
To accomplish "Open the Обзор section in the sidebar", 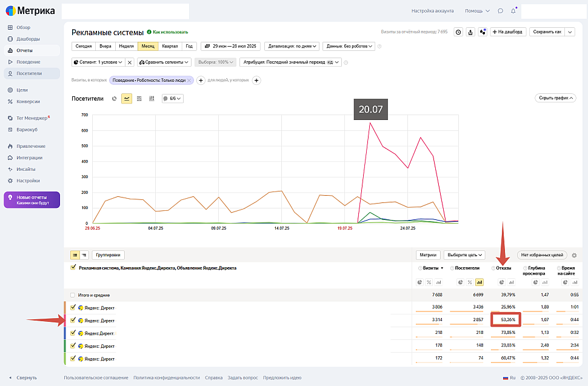I will click(x=23, y=27).
